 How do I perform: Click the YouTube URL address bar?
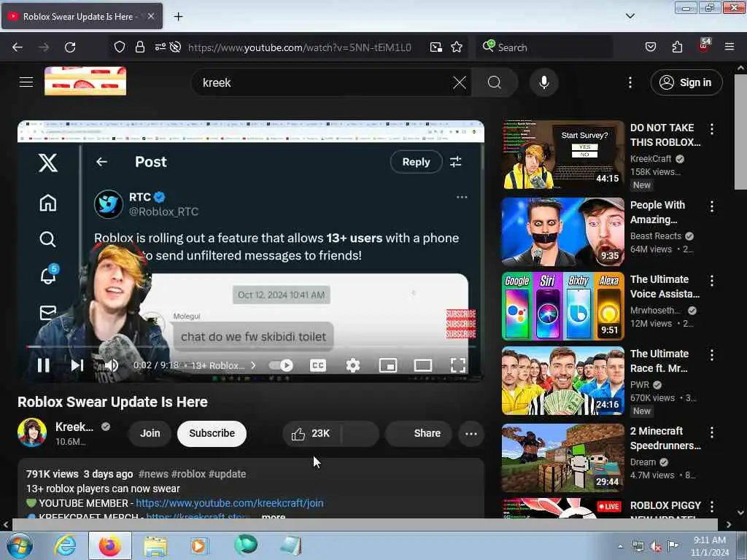[x=300, y=47]
